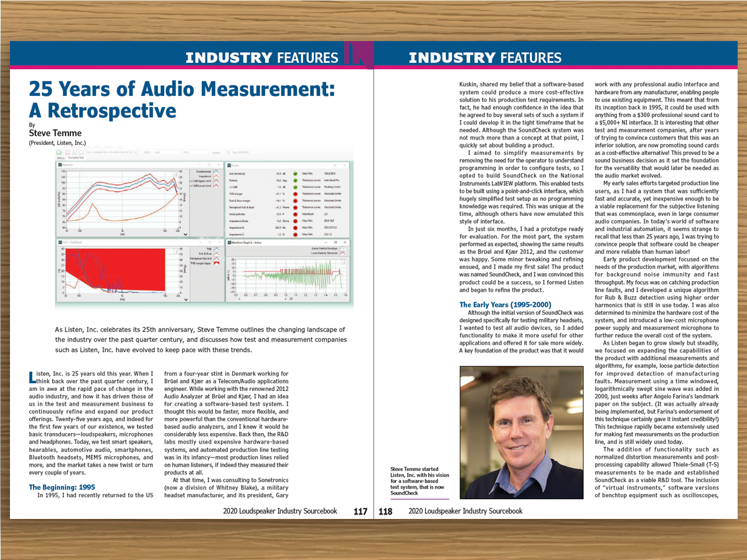747x560 pixels.
Task: Click the green pass icon for +/-3dB
Action: click(x=295, y=187)
